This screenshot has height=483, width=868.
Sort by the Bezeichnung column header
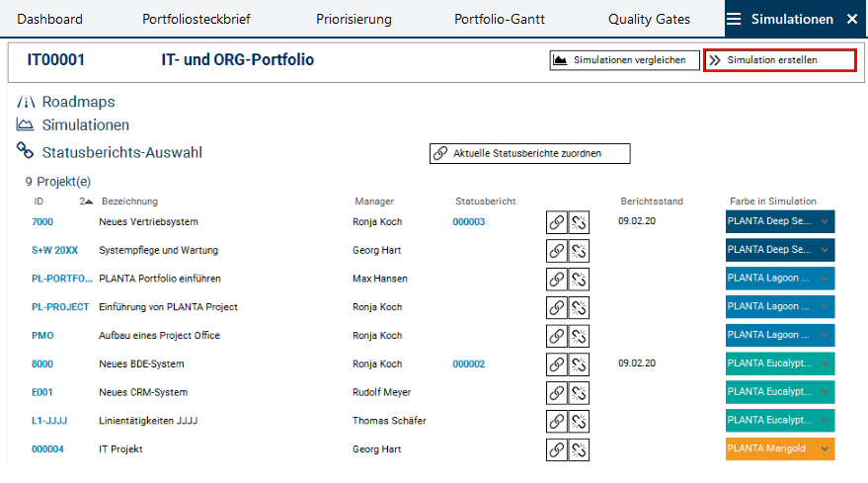[129, 201]
